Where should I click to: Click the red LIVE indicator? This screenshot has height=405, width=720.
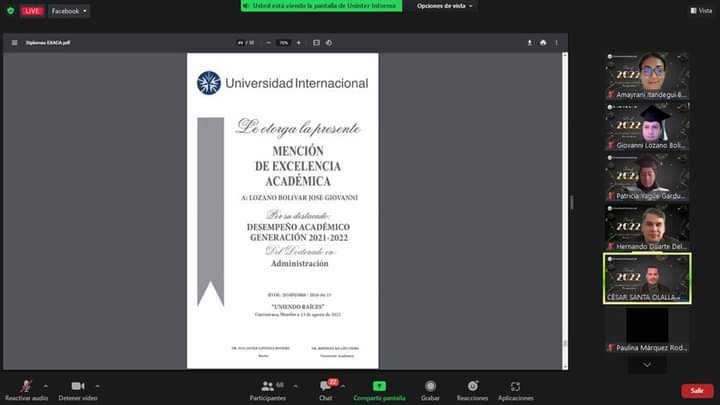[x=32, y=11]
